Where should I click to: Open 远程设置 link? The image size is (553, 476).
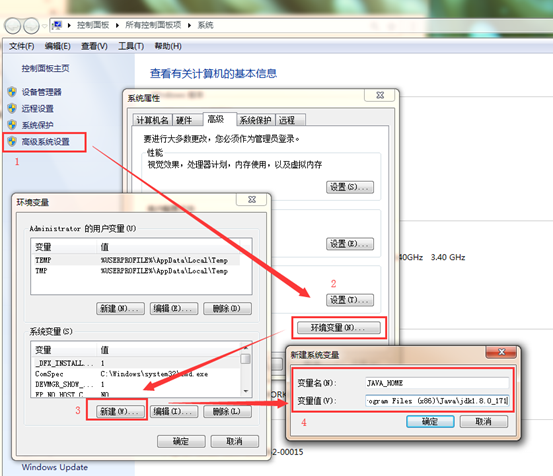click(x=37, y=109)
